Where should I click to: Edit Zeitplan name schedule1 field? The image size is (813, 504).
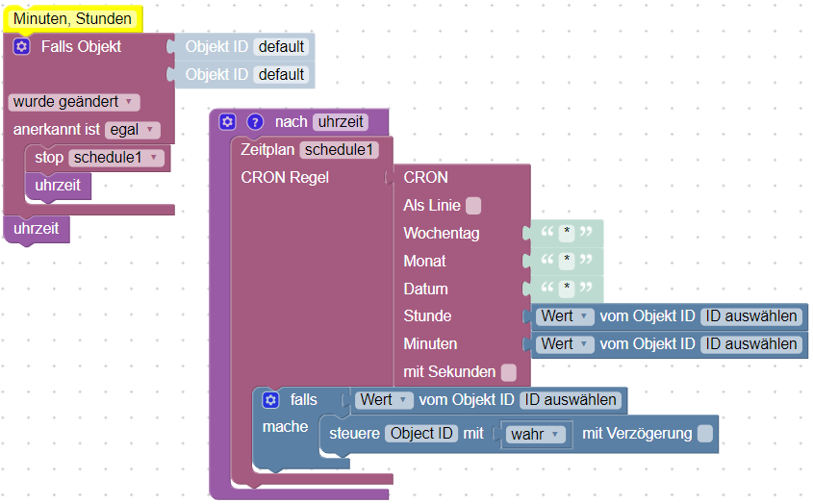[x=339, y=150]
